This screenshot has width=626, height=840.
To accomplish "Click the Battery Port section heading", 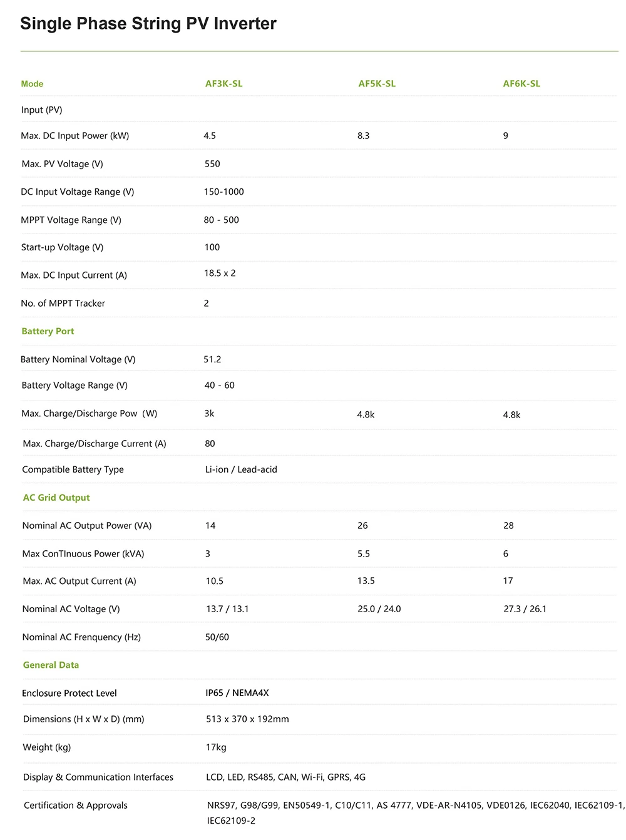I will point(48,331).
